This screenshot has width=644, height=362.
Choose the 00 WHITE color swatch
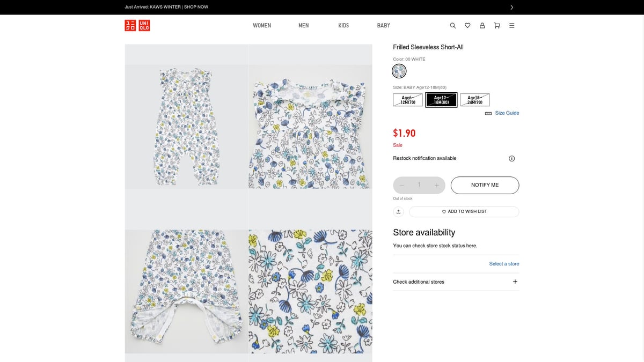(x=399, y=71)
